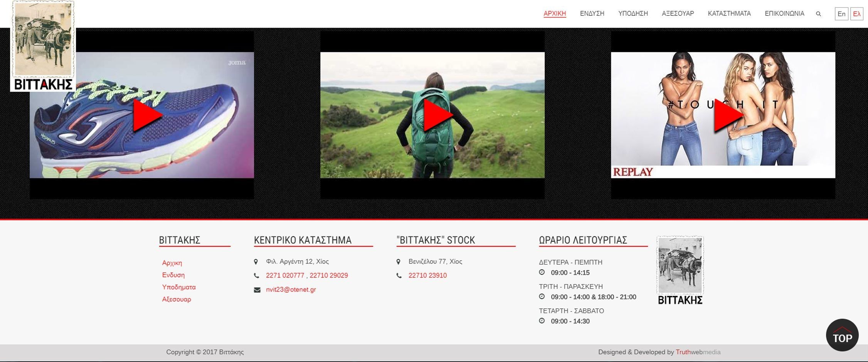The width and height of the screenshot is (868, 362).
Task: Click the nvit23@otenet.gr email link
Action: pos(291,290)
